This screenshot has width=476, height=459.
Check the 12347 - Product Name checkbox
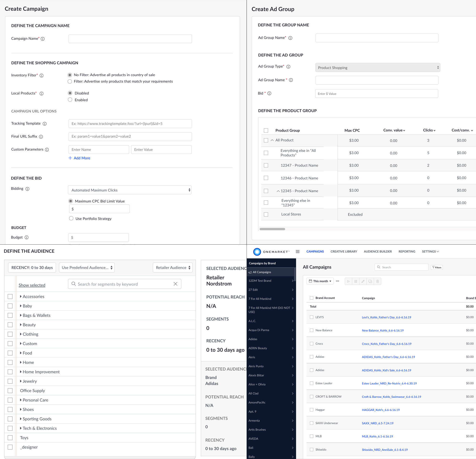[266, 165]
